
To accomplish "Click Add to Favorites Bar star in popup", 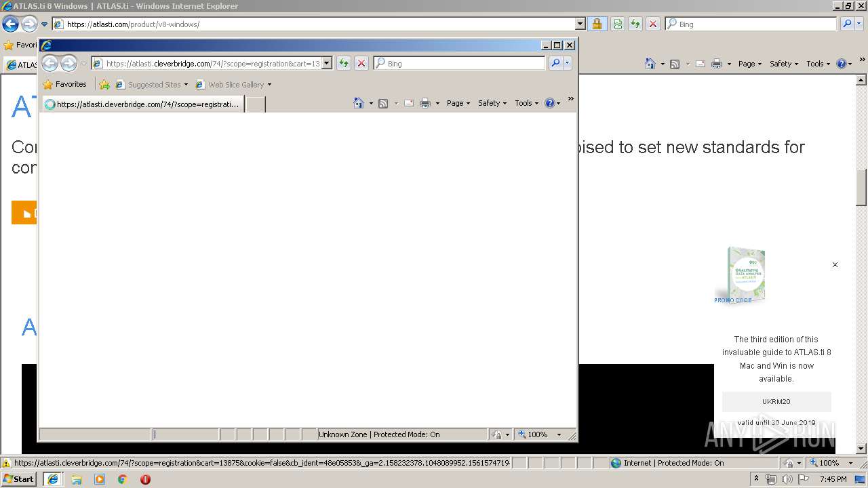I will point(104,85).
